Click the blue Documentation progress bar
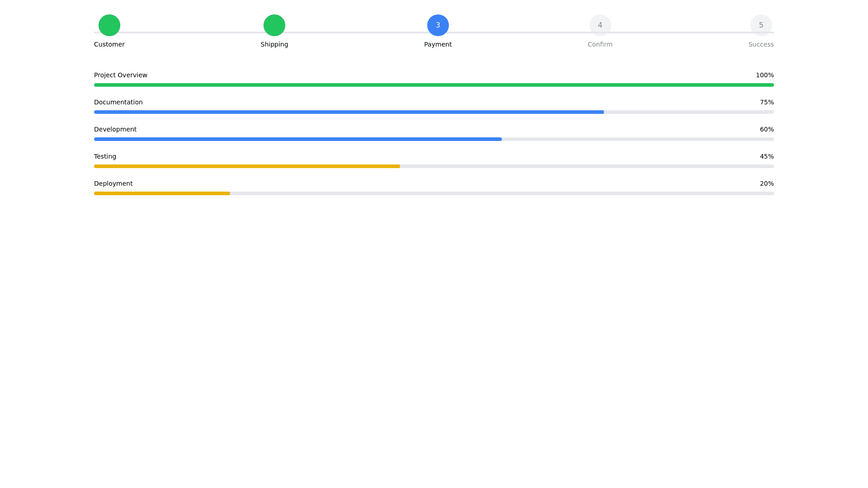This screenshot has width=868, height=488. tap(349, 112)
